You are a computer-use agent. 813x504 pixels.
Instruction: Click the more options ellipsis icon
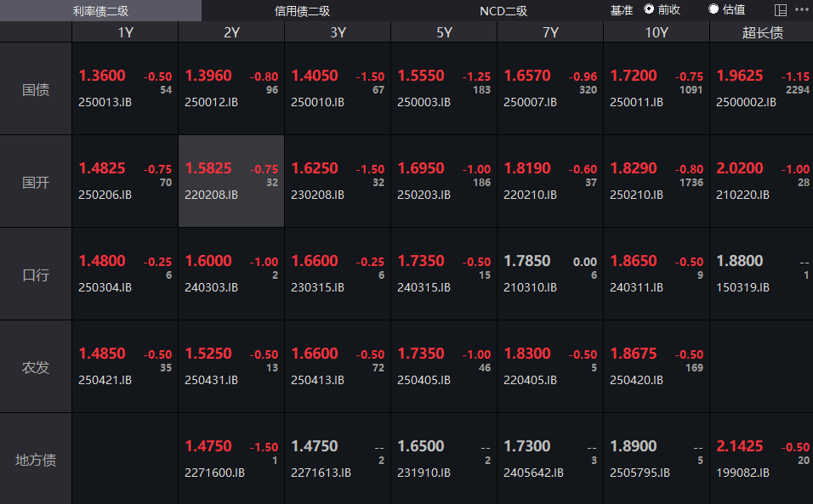[x=801, y=9]
